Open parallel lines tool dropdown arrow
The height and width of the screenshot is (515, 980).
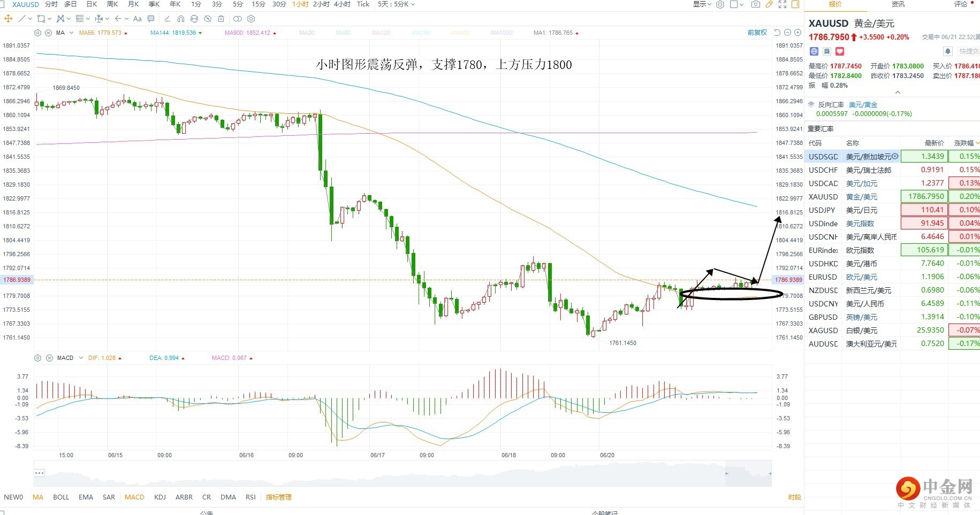[x=88, y=19]
